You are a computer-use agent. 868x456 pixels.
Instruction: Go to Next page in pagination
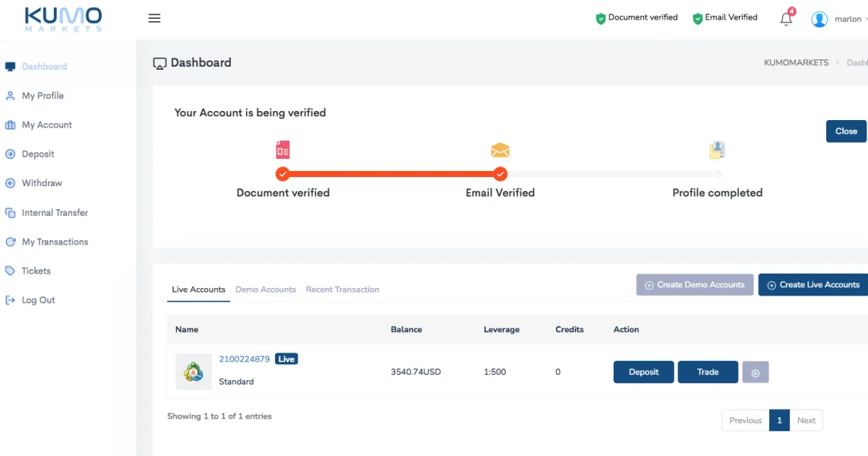[x=806, y=420]
